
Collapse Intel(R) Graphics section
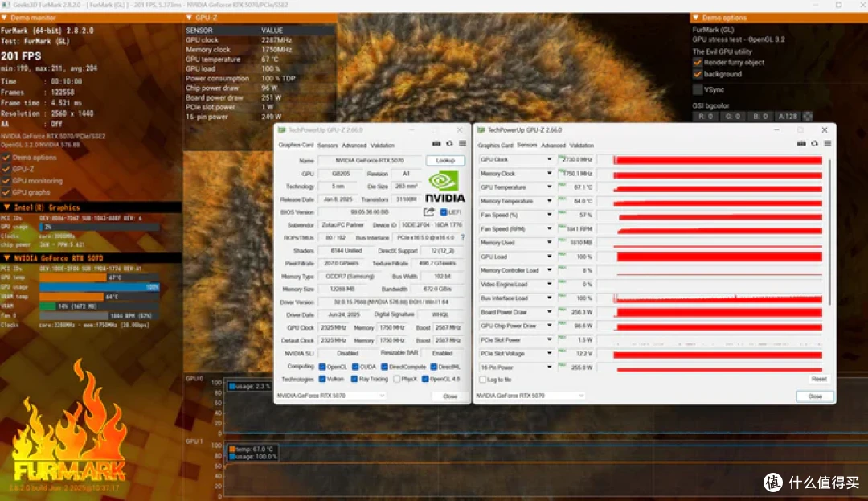point(6,207)
